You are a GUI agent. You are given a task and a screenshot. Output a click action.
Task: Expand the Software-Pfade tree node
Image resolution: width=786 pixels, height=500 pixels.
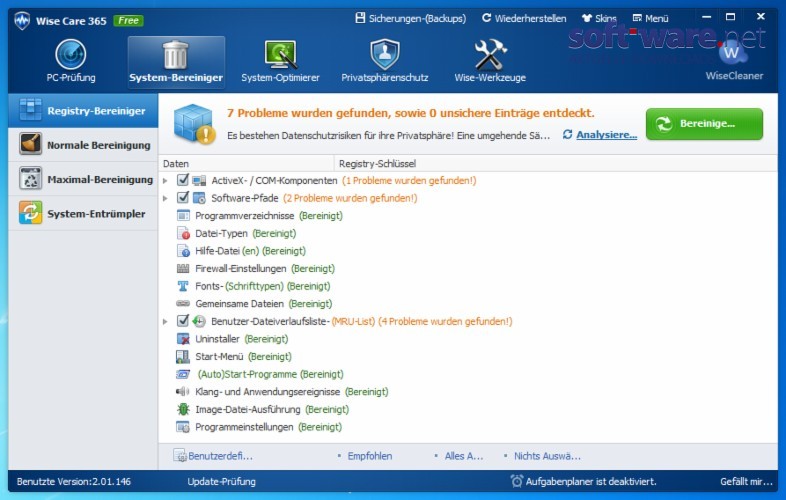(x=165, y=198)
